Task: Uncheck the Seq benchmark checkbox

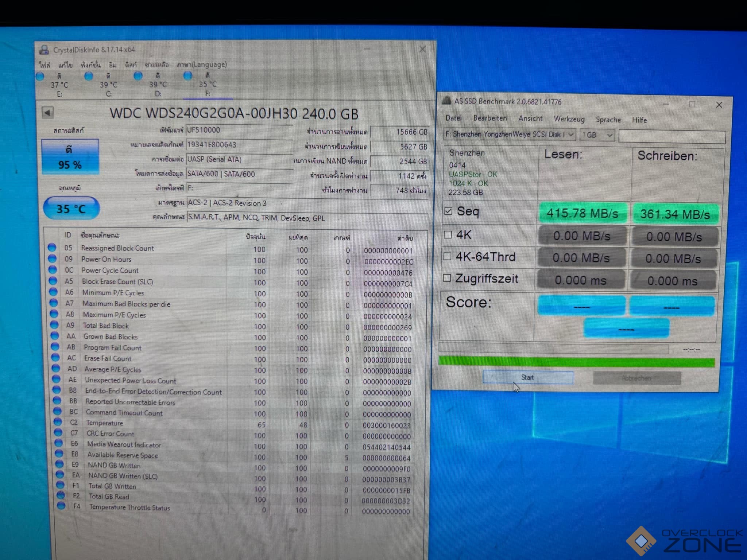Action: tap(448, 211)
